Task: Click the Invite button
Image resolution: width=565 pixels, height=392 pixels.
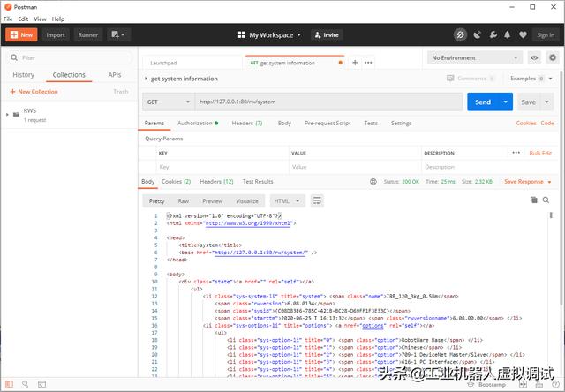Action: (327, 35)
